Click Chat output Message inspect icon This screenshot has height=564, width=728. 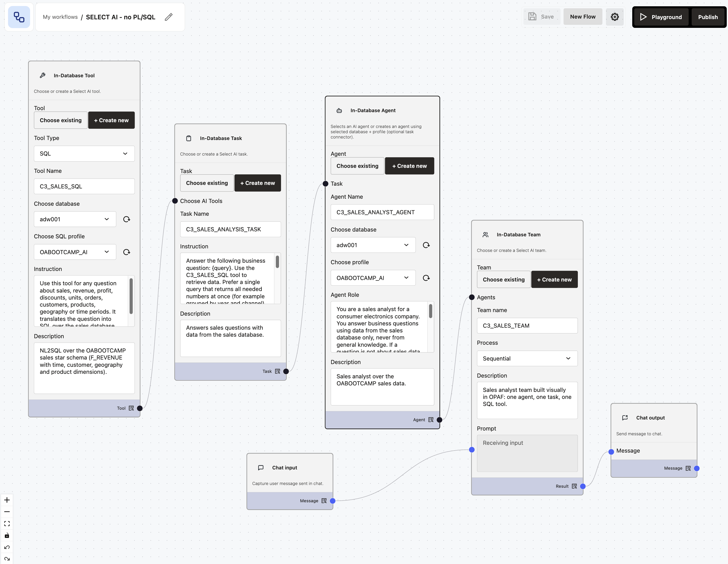click(x=688, y=468)
